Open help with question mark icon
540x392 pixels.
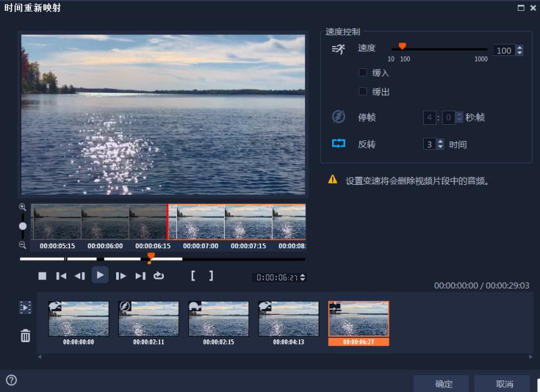click(11, 380)
